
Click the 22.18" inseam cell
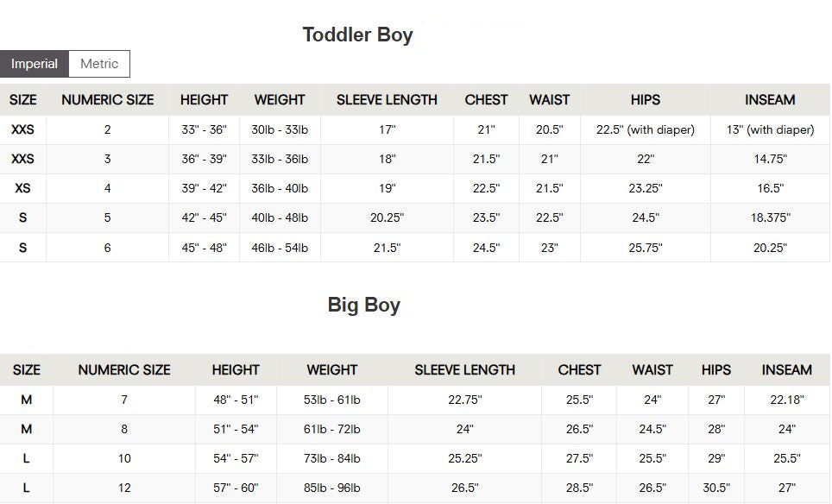point(786,400)
